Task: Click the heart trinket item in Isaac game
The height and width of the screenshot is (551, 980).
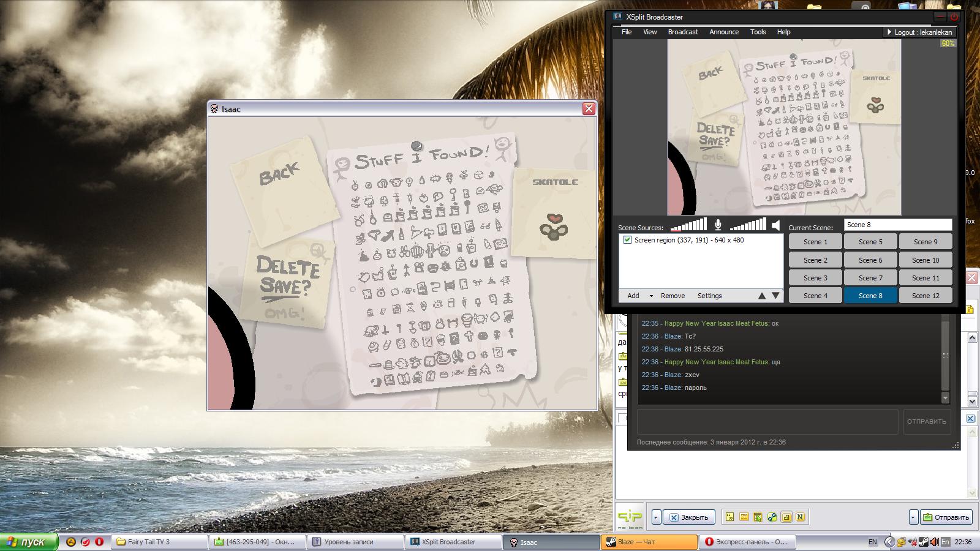Action: [554, 227]
